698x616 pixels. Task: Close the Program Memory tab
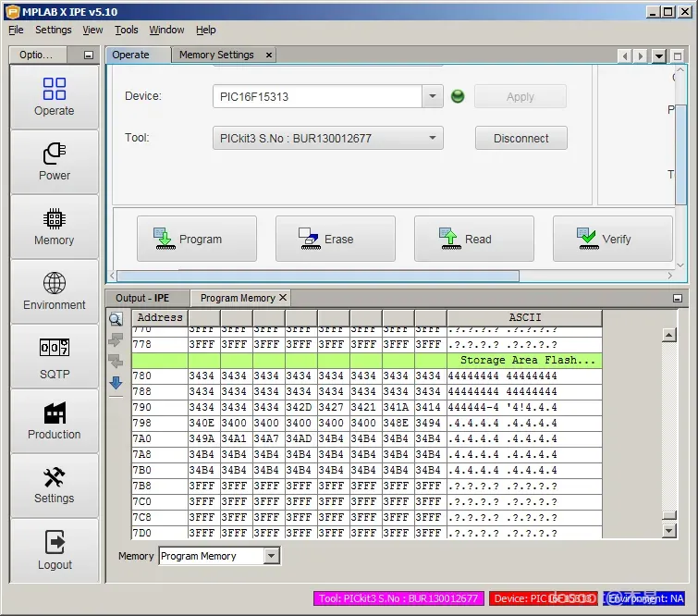(283, 298)
